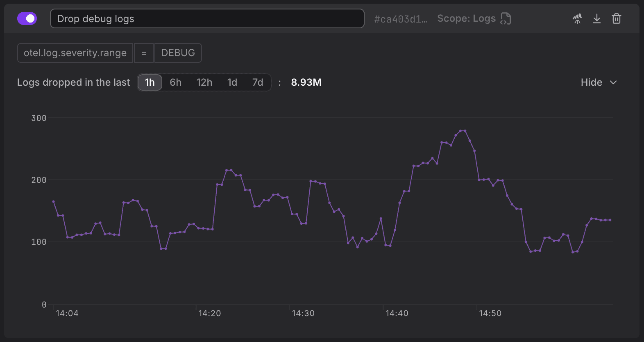
Task: Select the 6h time range
Action: point(176,82)
